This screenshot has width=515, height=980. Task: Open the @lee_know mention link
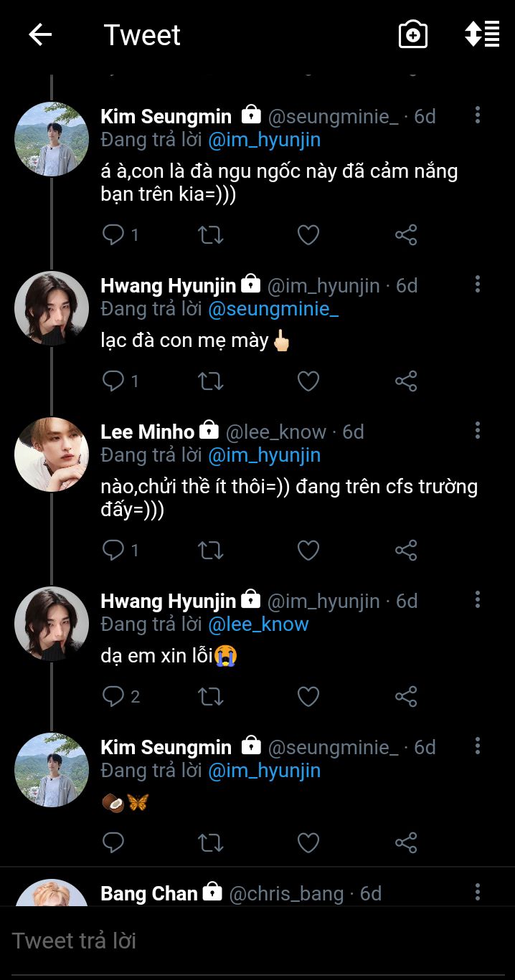pos(258,624)
